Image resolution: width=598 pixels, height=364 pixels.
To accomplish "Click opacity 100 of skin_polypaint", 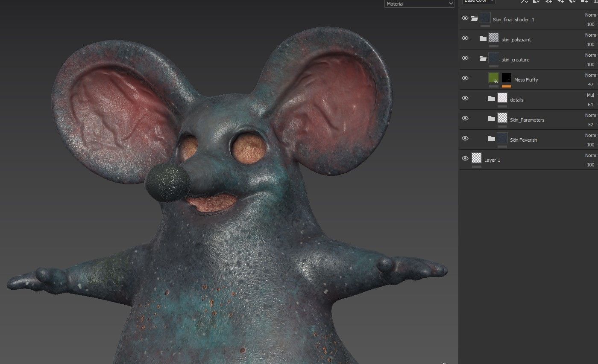I will coord(591,44).
